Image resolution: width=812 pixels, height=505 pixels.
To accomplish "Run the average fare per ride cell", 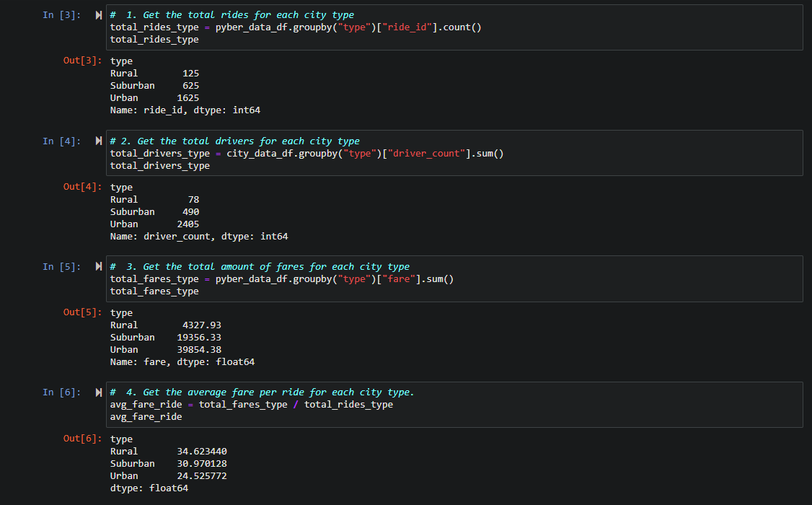I will [x=98, y=391].
